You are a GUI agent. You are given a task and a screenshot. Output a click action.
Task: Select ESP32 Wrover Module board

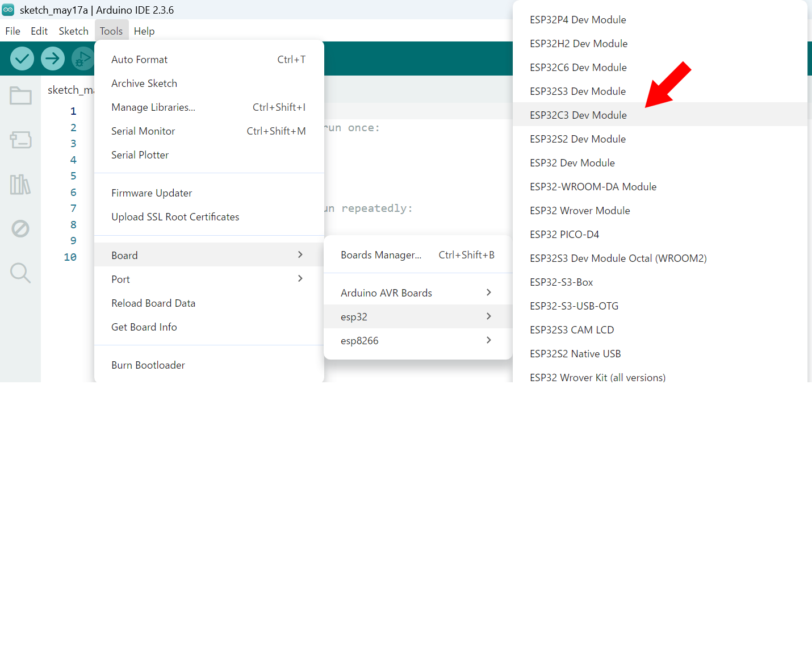[660, 211]
